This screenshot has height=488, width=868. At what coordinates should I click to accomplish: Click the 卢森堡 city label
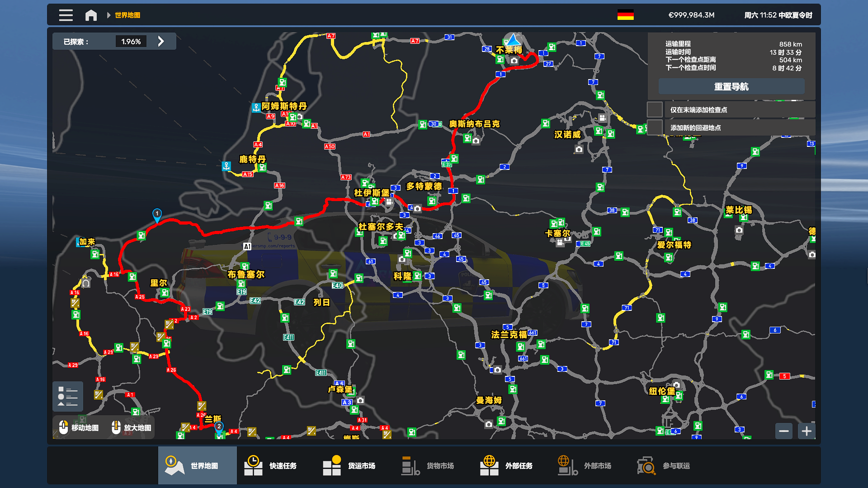coord(340,389)
